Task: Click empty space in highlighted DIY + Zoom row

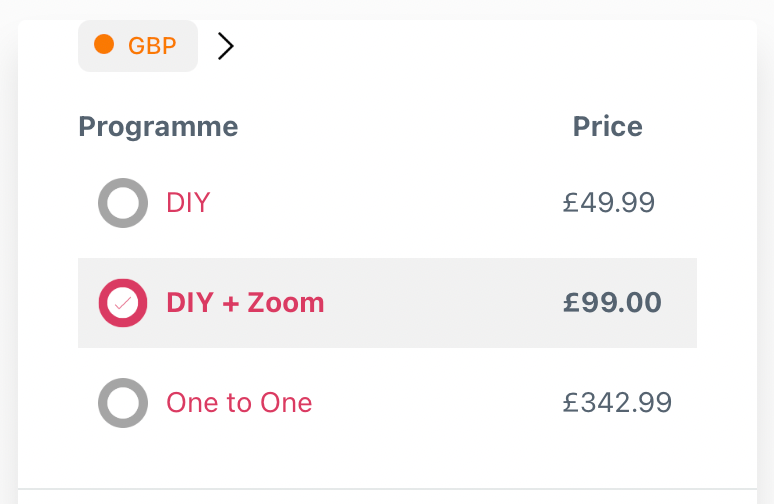Action: pos(440,303)
